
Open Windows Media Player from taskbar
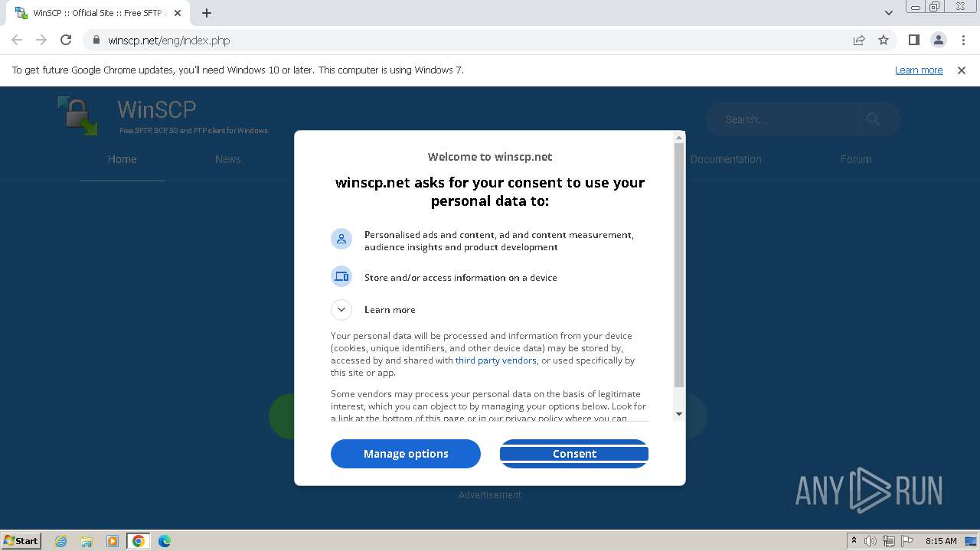coord(113,541)
